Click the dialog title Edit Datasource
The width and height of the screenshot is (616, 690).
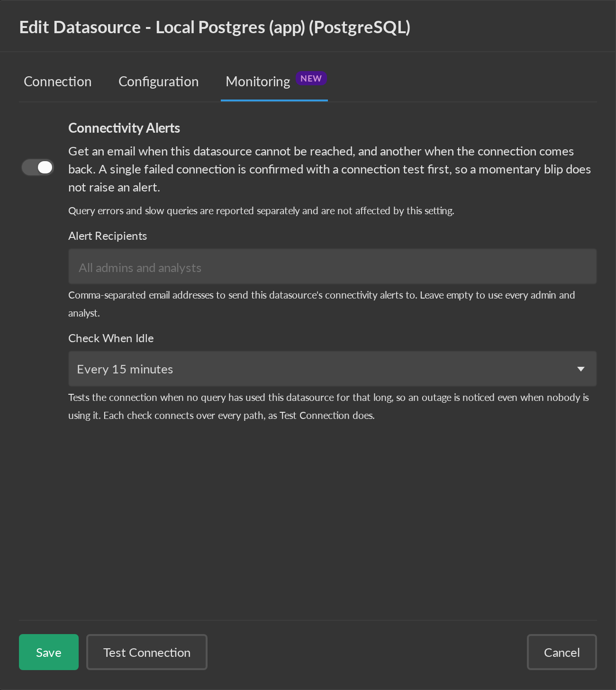click(215, 27)
